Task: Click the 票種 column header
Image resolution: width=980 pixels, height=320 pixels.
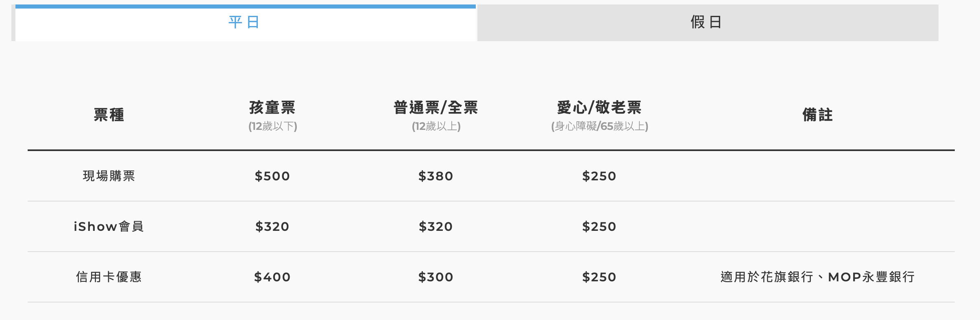Action: point(109,115)
